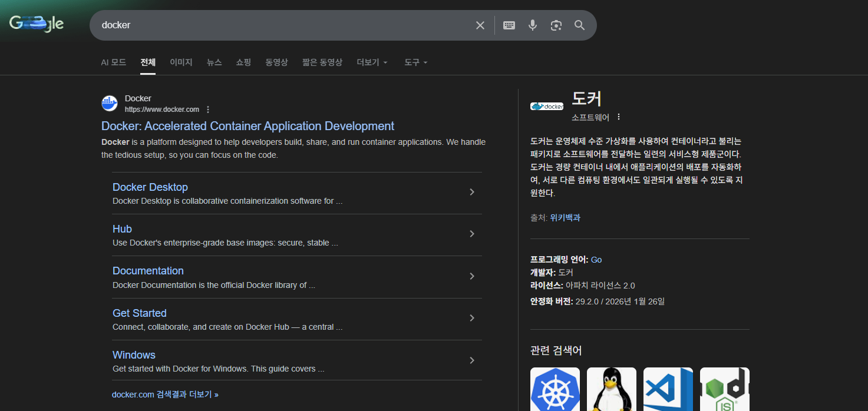The height and width of the screenshot is (411, 868).
Task: Focus the search field containing docker
Action: pyautogui.click(x=283, y=25)
